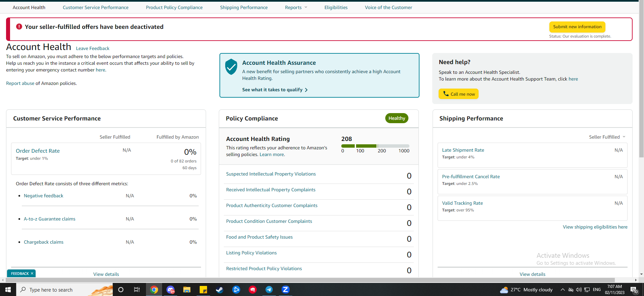The image size is (644, 296).
Task: Open the Windows Start menu
Action: 8,290
